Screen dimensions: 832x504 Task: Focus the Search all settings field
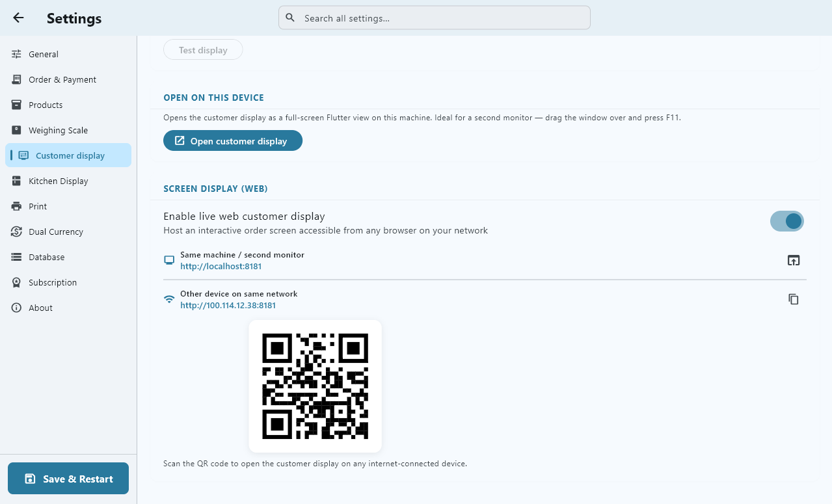[434, 18]
